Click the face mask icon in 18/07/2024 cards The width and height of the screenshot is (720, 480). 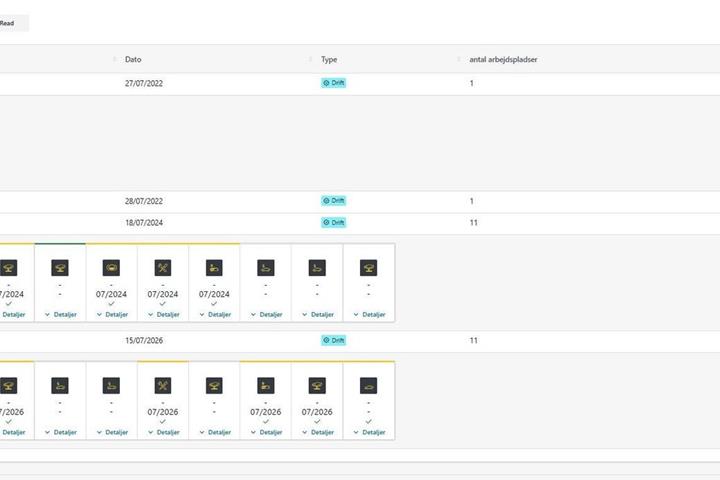[x=111, y=268]
